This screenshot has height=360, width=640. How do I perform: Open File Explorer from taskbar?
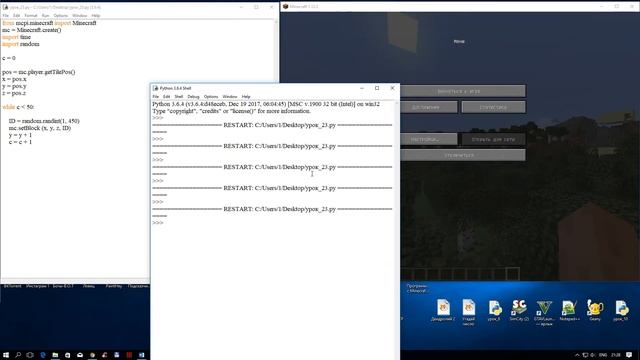point(55,355)
